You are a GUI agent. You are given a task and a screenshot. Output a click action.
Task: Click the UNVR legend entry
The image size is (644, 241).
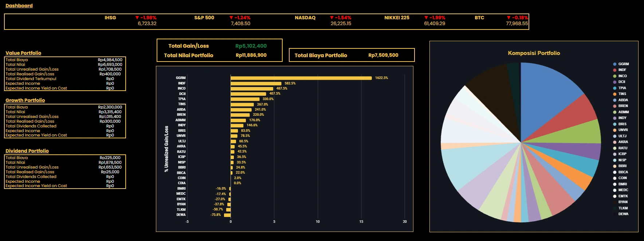620,130
